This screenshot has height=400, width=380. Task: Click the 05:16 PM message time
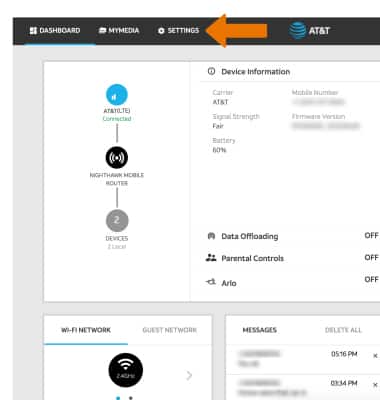pos(344,354)
